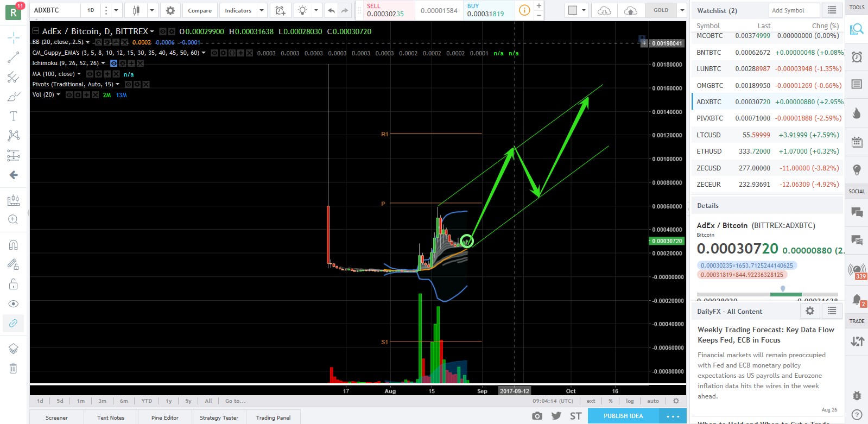
Task: Open the bug report icon in sidebar
Action: coord(857,395)
